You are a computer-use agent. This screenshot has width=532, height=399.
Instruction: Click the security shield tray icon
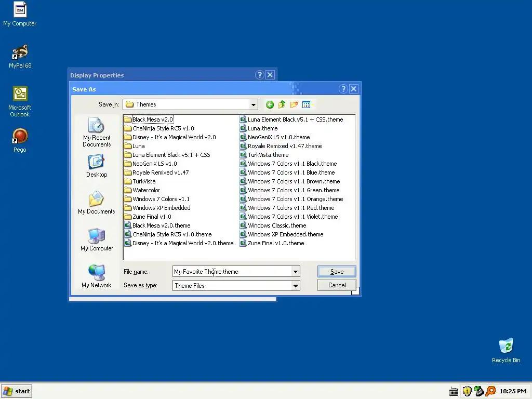click(x=467, y=391)
